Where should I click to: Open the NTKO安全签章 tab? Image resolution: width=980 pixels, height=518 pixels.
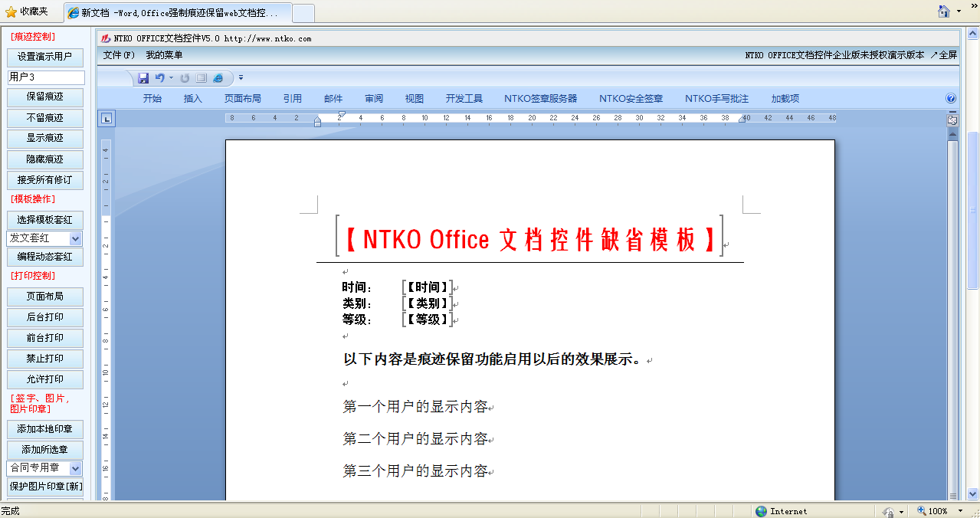[631, 98]
